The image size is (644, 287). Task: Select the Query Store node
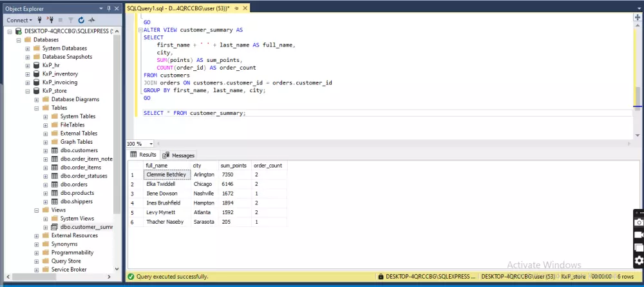(x=66, y=261)
